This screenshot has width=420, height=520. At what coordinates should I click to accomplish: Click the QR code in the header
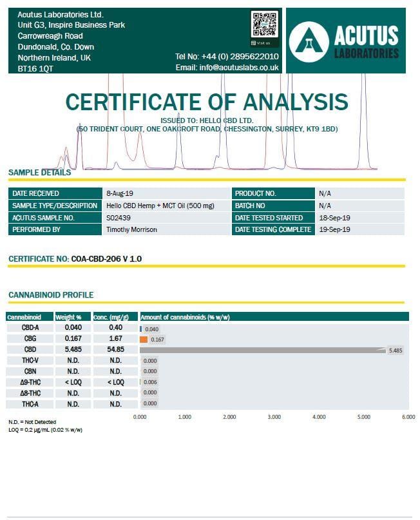pos(264,24)
